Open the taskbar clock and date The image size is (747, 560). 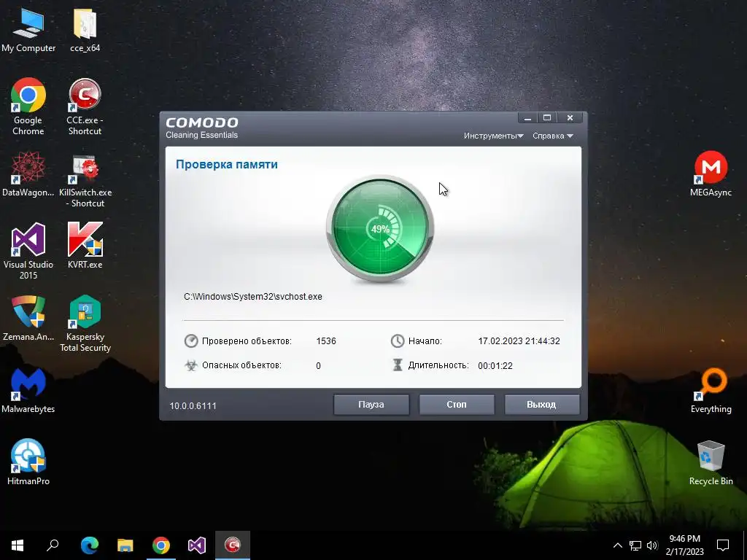(x=684, y=545)
